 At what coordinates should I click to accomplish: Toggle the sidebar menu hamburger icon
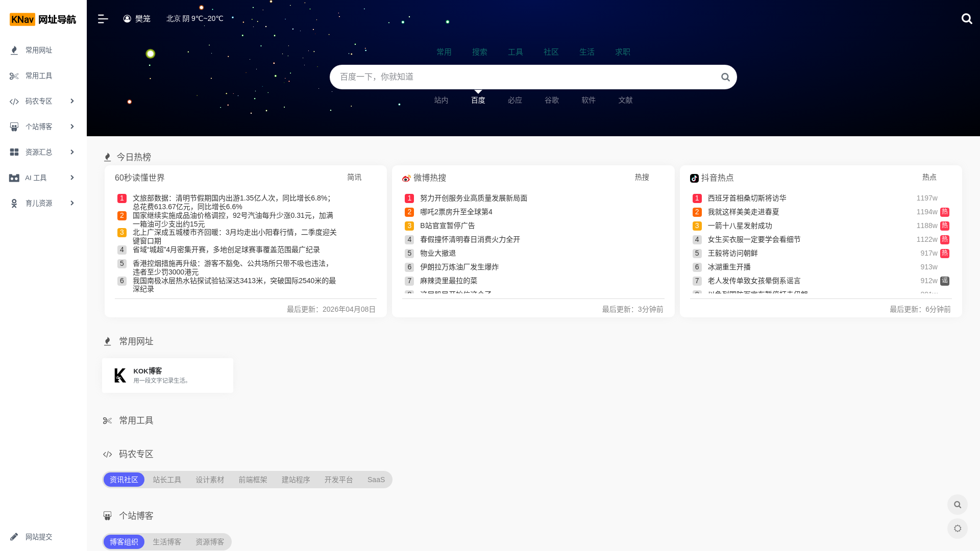pos(103,19)
